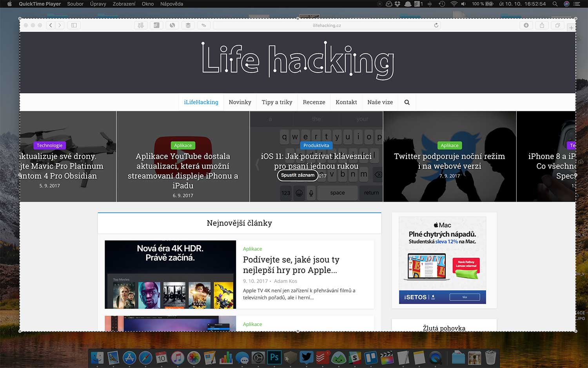Open volume control in menu bar

tap(463, 4)
